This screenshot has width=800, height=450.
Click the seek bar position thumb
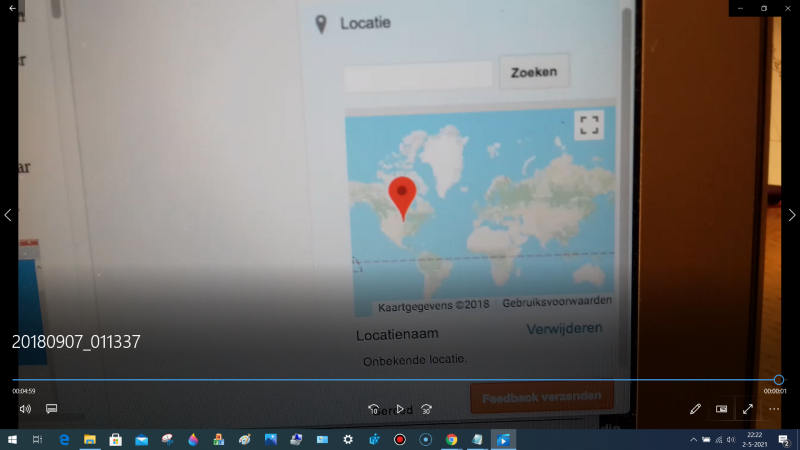779,380
